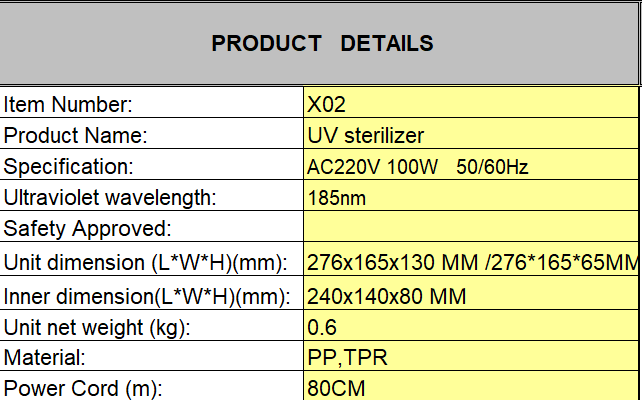Click the Inner dimension label cell
Viewport: 642px width, 400px height.
[x=151, y=296]
